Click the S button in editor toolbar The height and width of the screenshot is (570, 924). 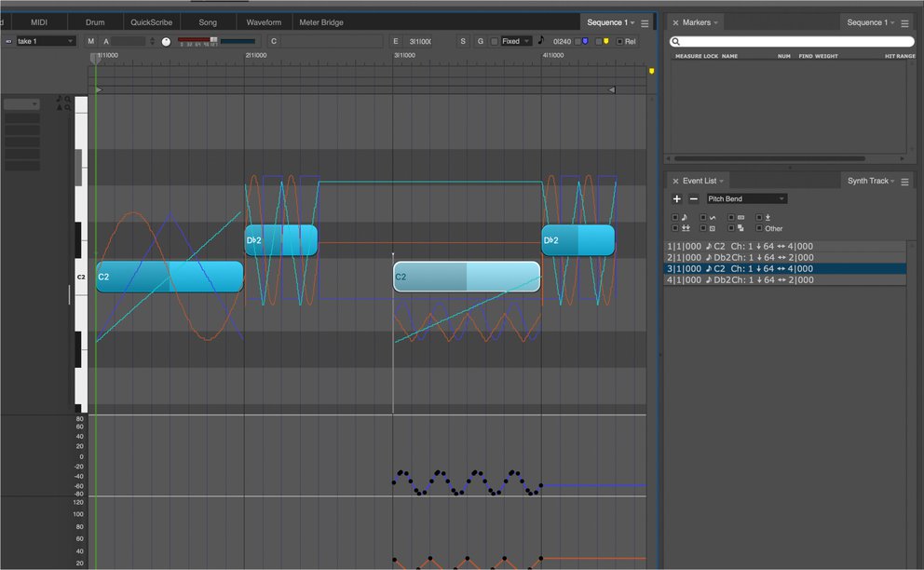tap(463, 42)
